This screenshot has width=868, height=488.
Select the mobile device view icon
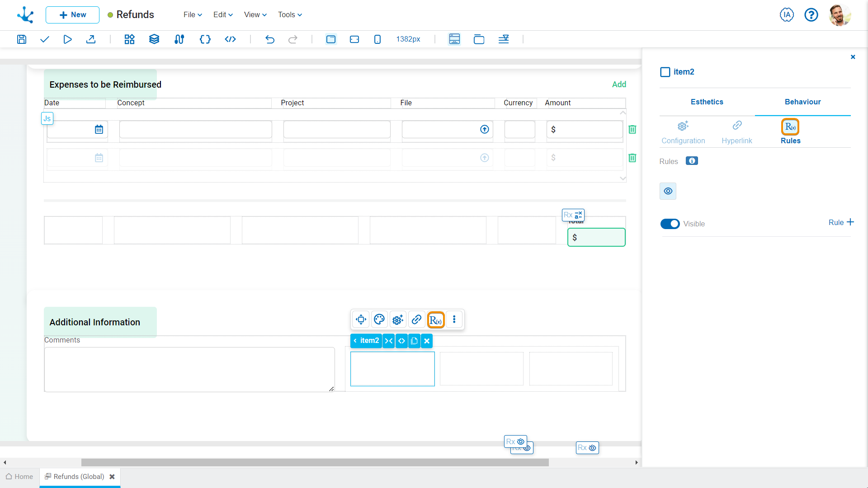click(x=377, y=39)
